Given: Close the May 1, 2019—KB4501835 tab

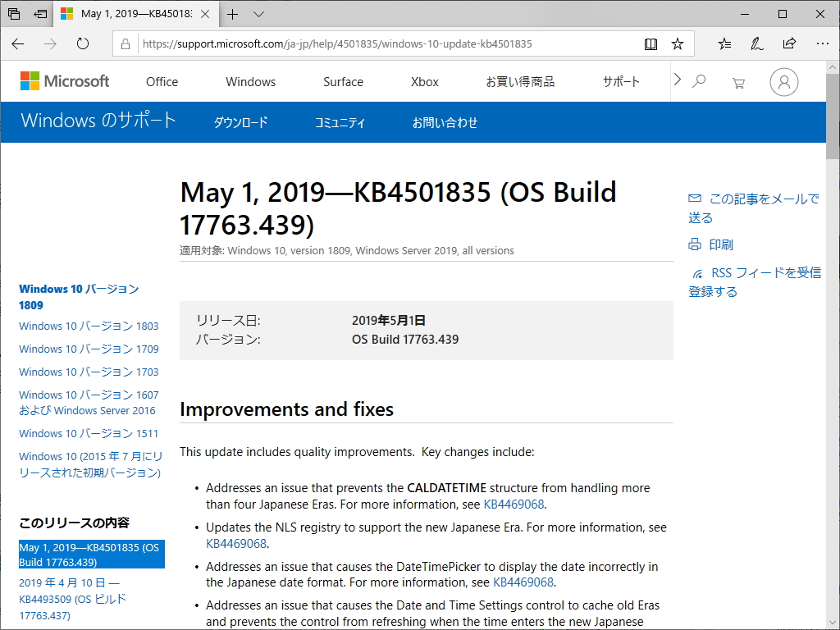Looking at the screenshot, I should tap(205, 14).
